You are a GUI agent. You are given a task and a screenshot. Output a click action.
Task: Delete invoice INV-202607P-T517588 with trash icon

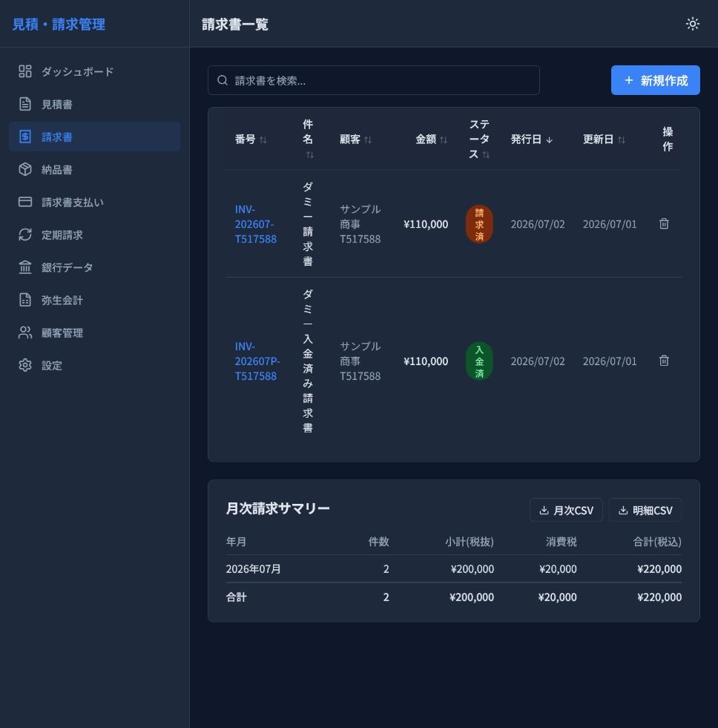pos(664,361)
